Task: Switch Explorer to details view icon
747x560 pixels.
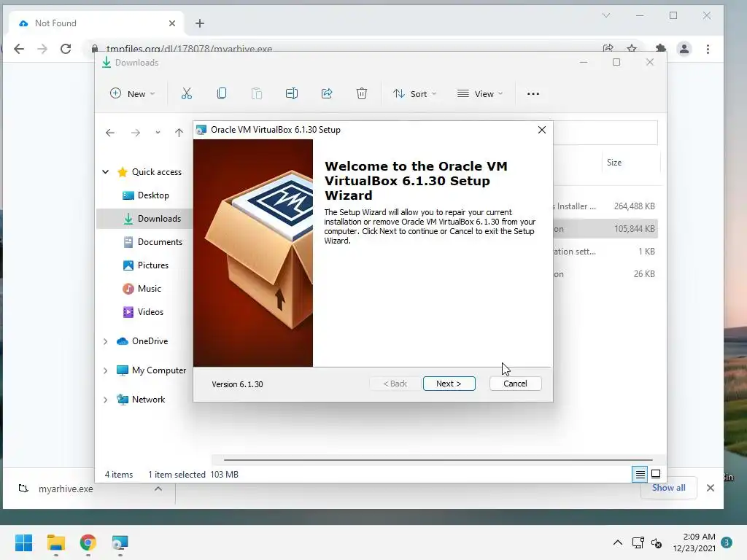Action: (x=640, y=474)
